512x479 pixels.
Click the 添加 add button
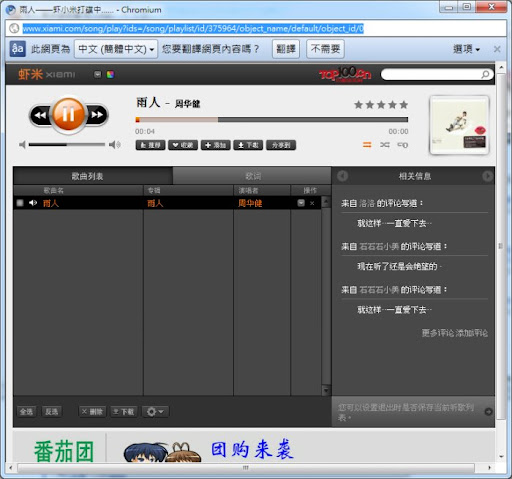point(216,145)
